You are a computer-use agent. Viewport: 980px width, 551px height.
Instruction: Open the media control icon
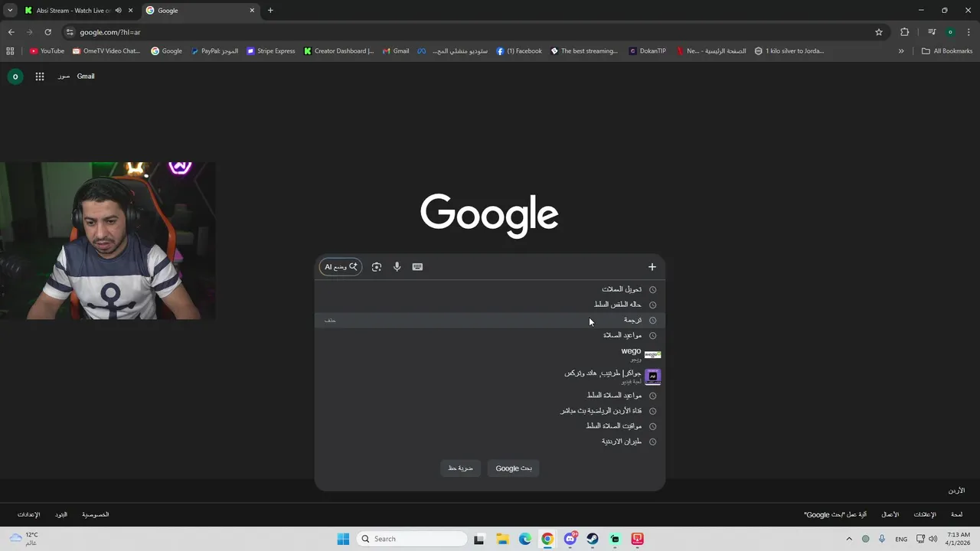(932, 32)
